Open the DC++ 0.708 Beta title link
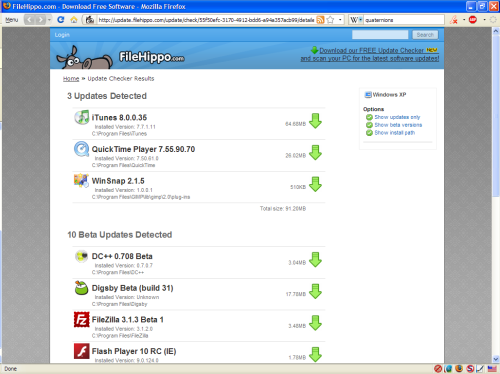The image size is (500, 374). pyautogui.click(x=122, y=256)
